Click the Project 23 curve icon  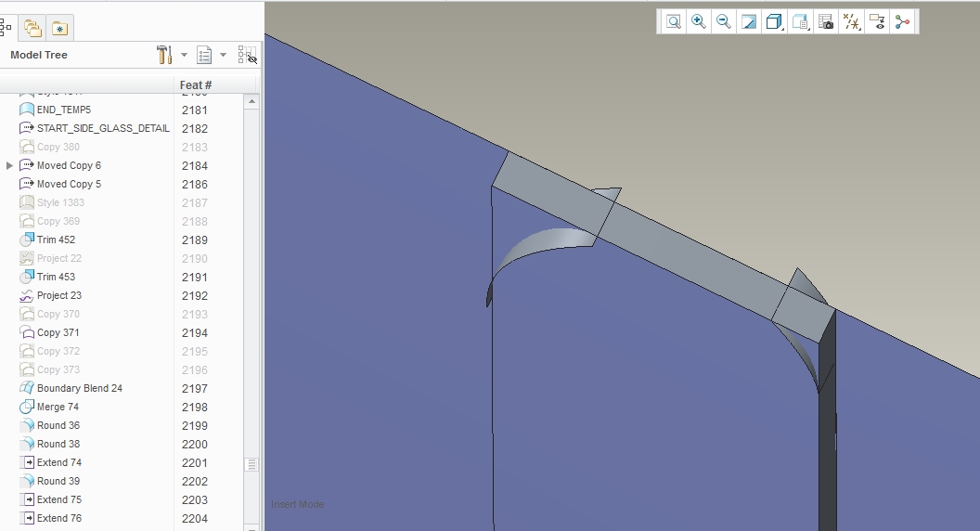pyautogui.click(x=26, y=295)
